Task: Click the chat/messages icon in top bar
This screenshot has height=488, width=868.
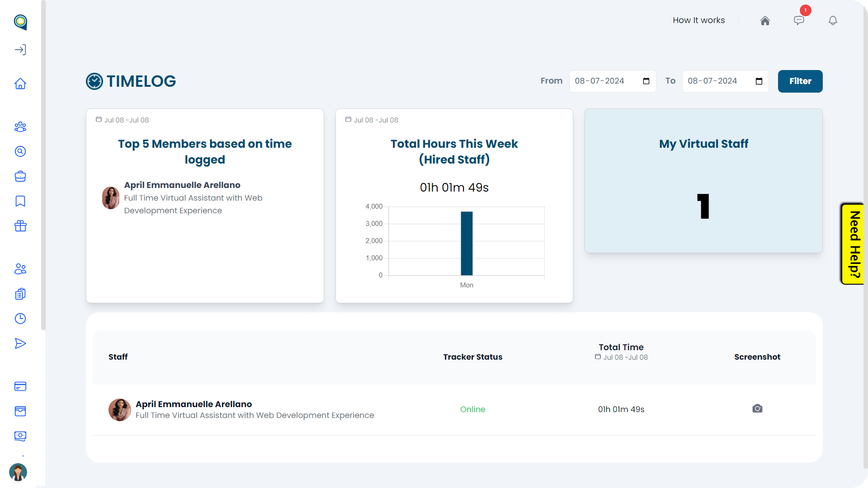Action: 799,20
